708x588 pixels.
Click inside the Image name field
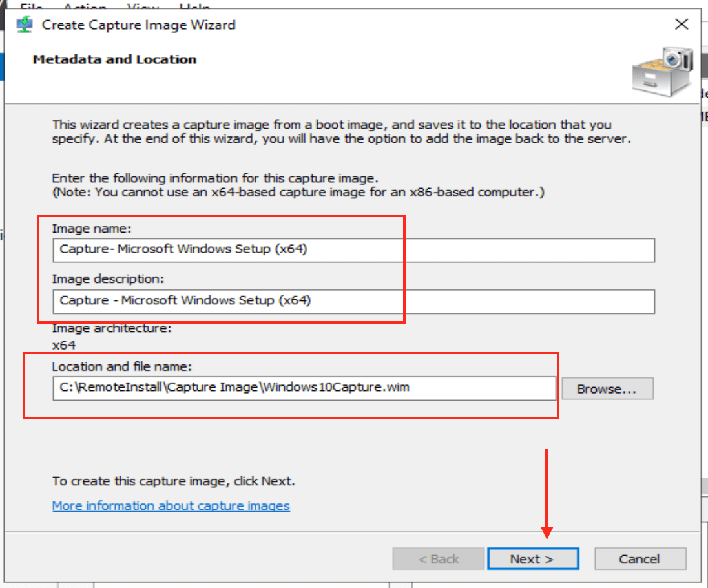click(x=353, y=249)
